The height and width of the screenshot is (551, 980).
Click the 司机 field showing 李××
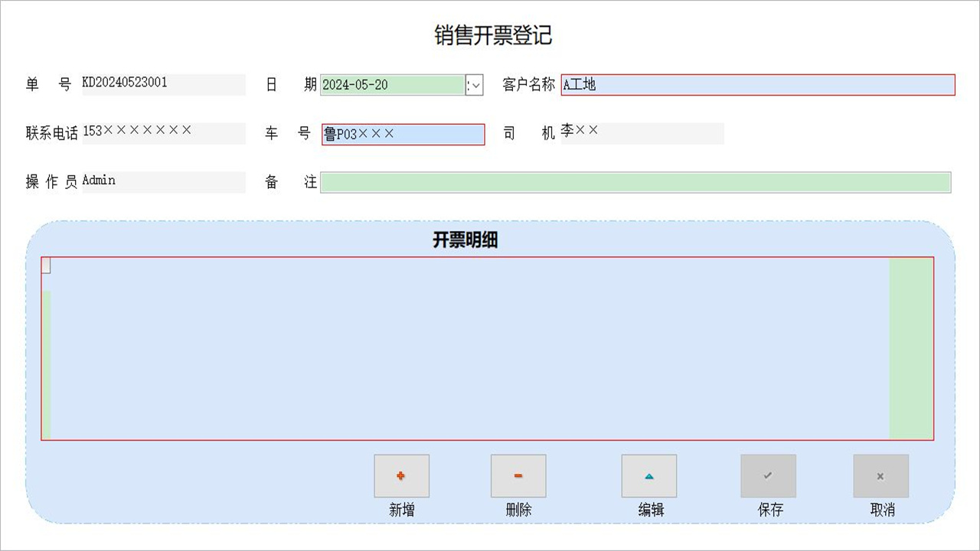pyautogui.click(x=643, y=133)
